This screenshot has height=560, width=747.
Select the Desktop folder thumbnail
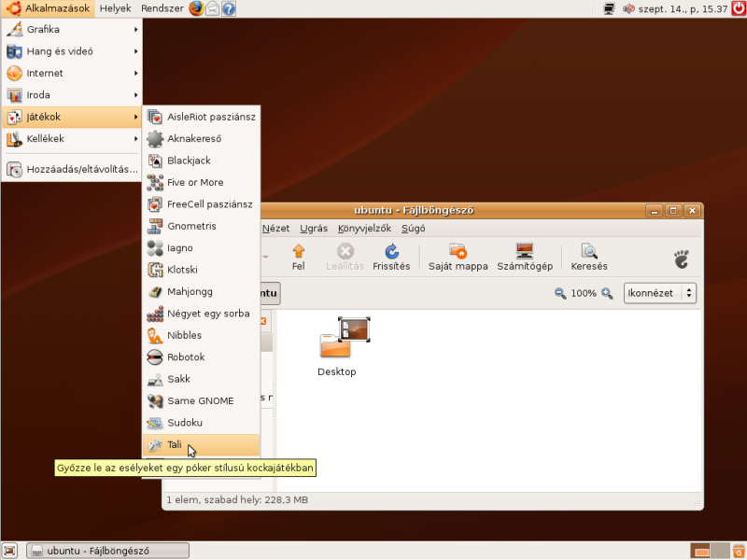[x=337, y=343]
